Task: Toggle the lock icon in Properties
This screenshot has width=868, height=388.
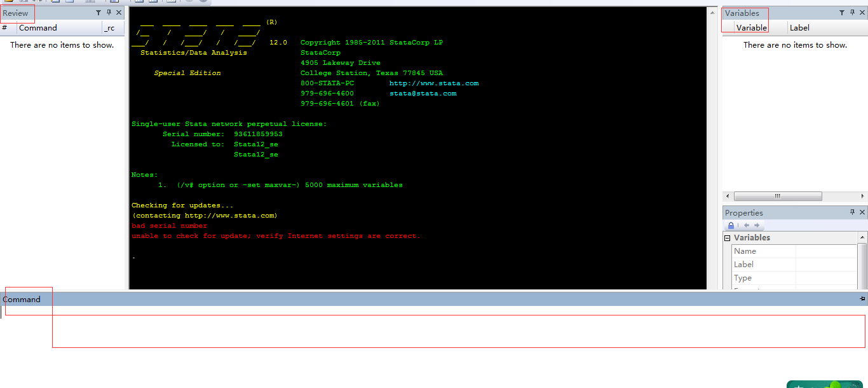Action: 731,225
